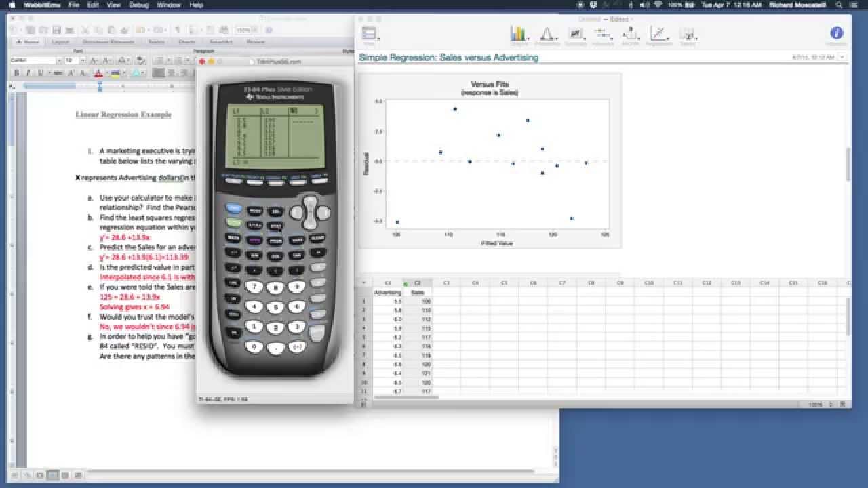
Task: Toggle Underline formatting in Word
Action: [40, 73]
